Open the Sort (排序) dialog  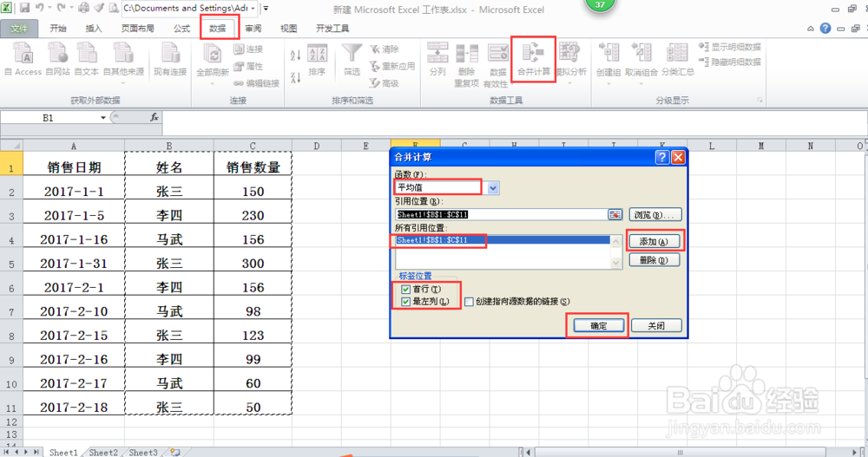click(x=317, y=60)
